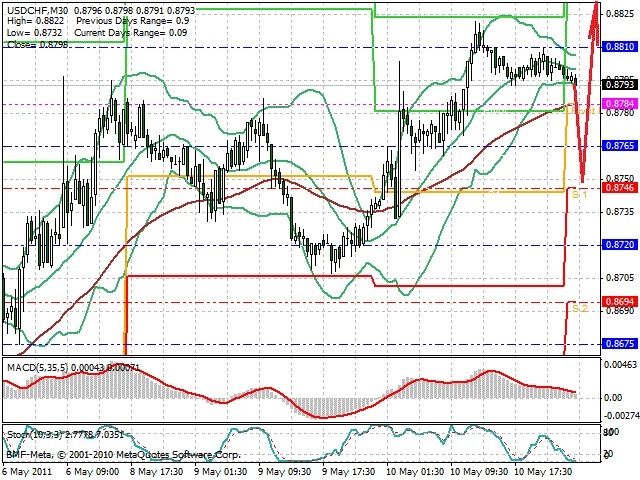Click the 6 May 2011 date axis label
Image resolution: width=640 pixels, height=480 pixels.
(27, 471)
